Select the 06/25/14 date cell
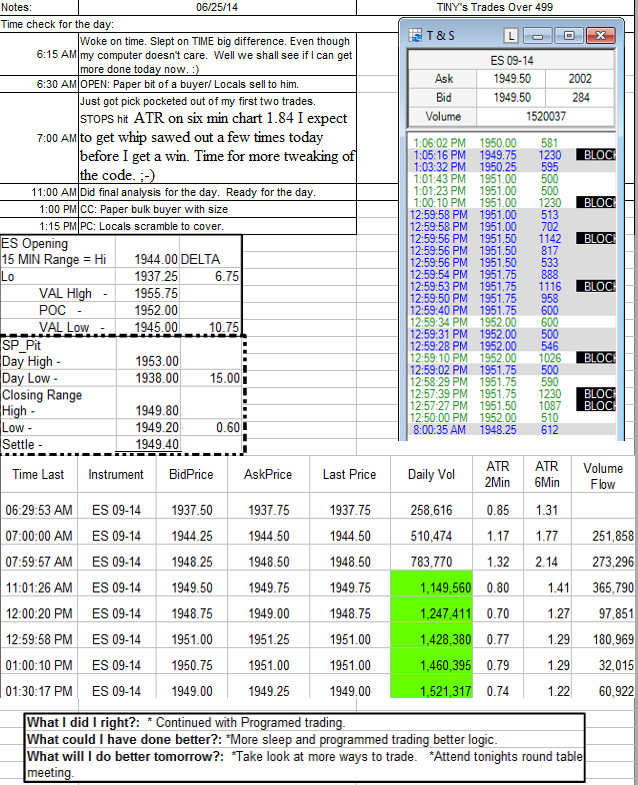Viewport: 638px width, 785px height. click(x=217, y=7)
